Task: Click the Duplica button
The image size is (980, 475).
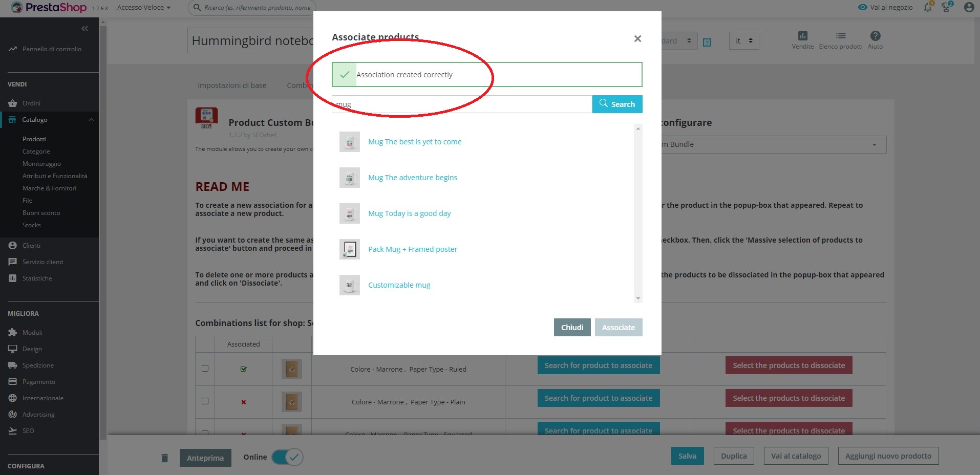Action: tap(734, 456)
